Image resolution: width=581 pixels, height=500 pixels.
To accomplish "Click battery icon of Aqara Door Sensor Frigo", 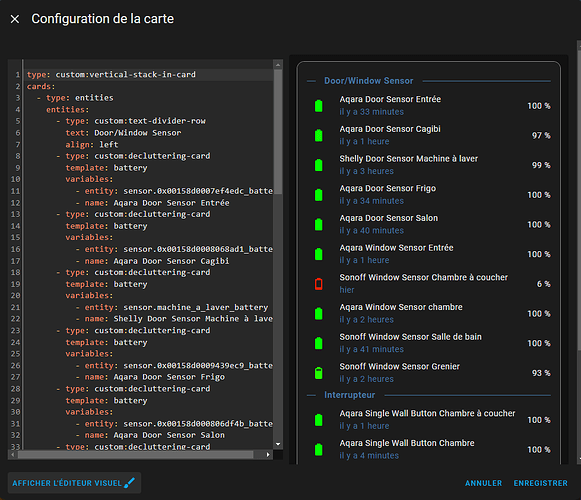I will click(x=319, y=195).
